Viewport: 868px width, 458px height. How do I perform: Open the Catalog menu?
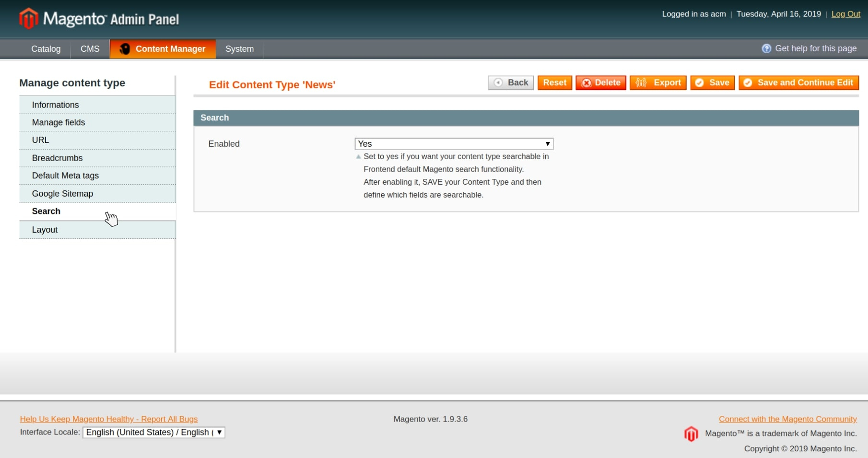click(x=46, y=49)
